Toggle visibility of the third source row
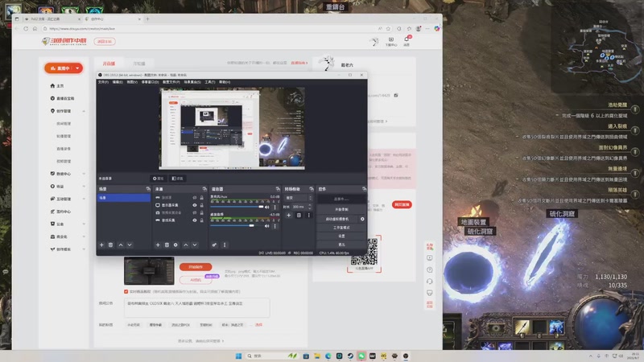This screenshot has height=362, width=644. click(x=195, y=212)
